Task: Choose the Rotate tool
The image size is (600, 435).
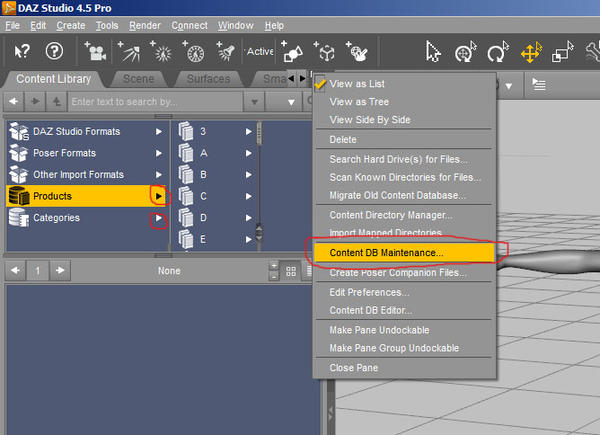Action: [497, 52]
